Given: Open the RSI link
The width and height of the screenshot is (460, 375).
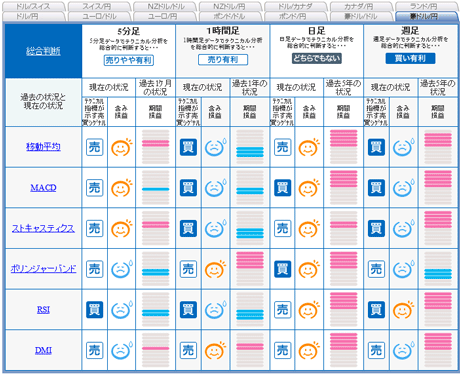Looking at the screenshot, I should [x=43, y=310].
